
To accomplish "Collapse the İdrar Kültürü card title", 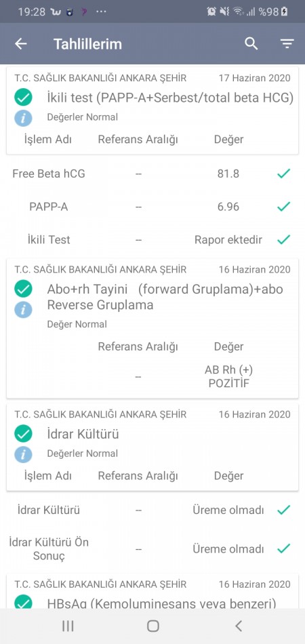I will (83, 434).
